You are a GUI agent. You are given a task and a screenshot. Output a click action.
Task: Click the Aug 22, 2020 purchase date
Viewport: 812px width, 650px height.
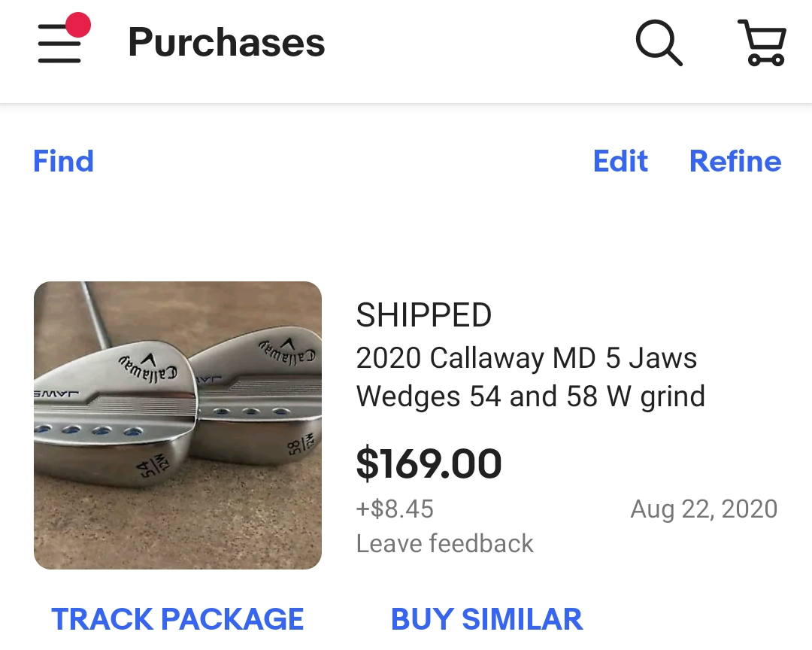(x=704, y=509)
